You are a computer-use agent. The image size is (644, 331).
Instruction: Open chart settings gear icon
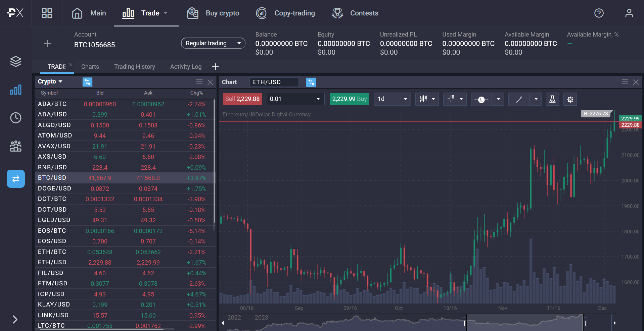click(x=570, y=99)
